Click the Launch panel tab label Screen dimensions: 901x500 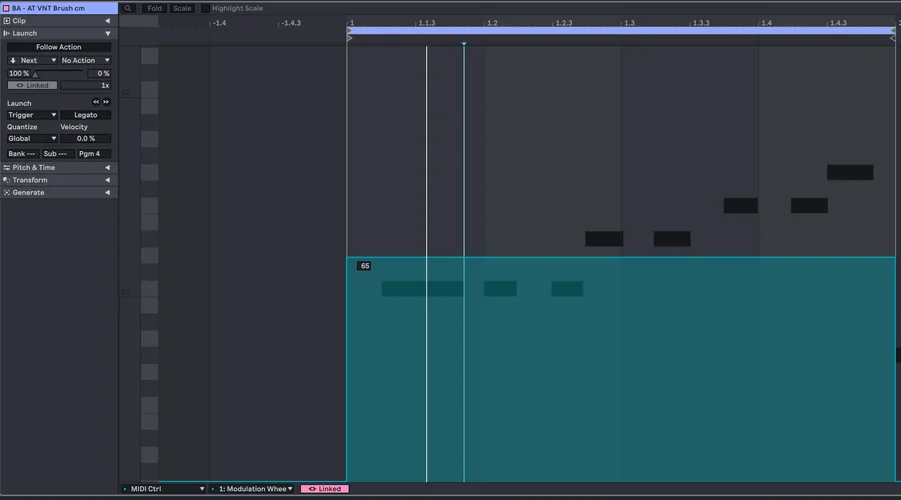click(25, 33)
